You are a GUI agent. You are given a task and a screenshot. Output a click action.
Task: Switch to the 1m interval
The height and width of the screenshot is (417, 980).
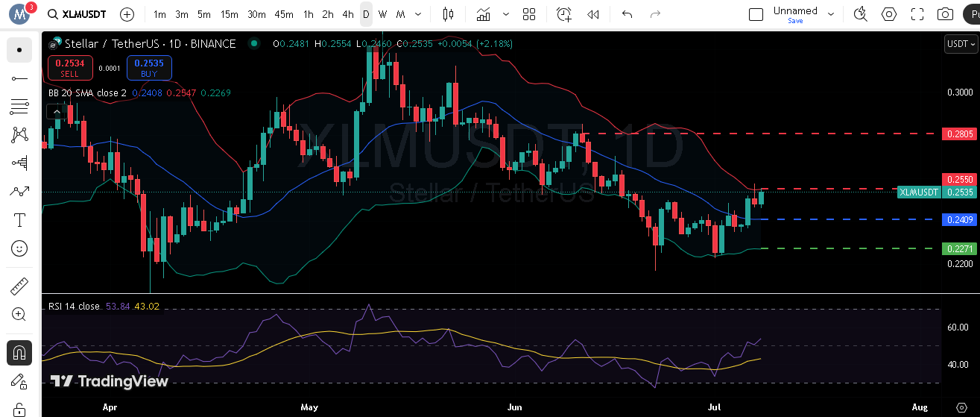coord(159,14)
